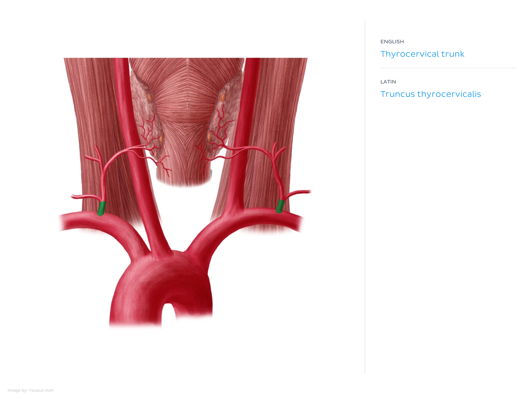Click the Truncus thyrocervicalis Latin term
Image resolution: width=532 pixels, height=399 pixels.
pyautogui.click(x=430, y=94)
